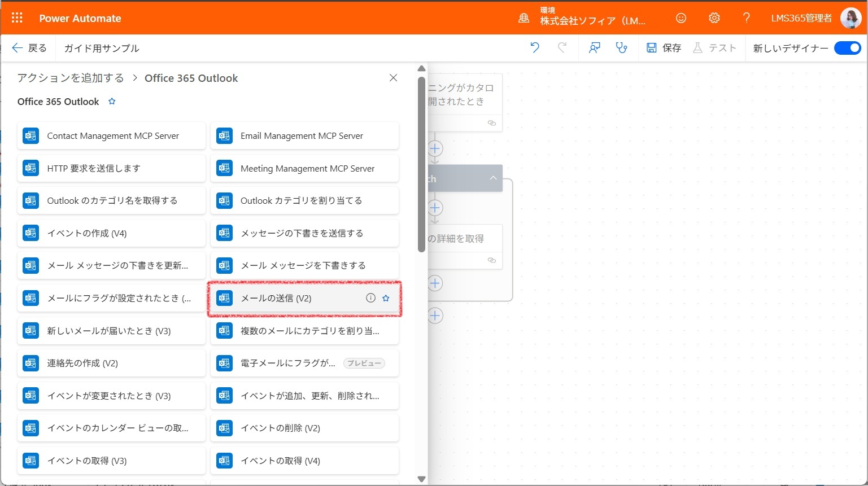Open the user profile avatar
The width and height of the screenshot is (868, 486).
coord(850,18)
